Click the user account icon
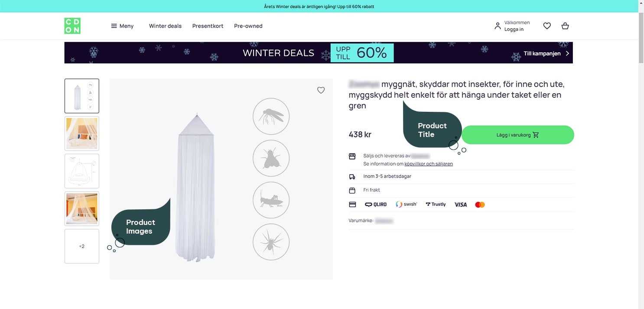 (498, 26)
